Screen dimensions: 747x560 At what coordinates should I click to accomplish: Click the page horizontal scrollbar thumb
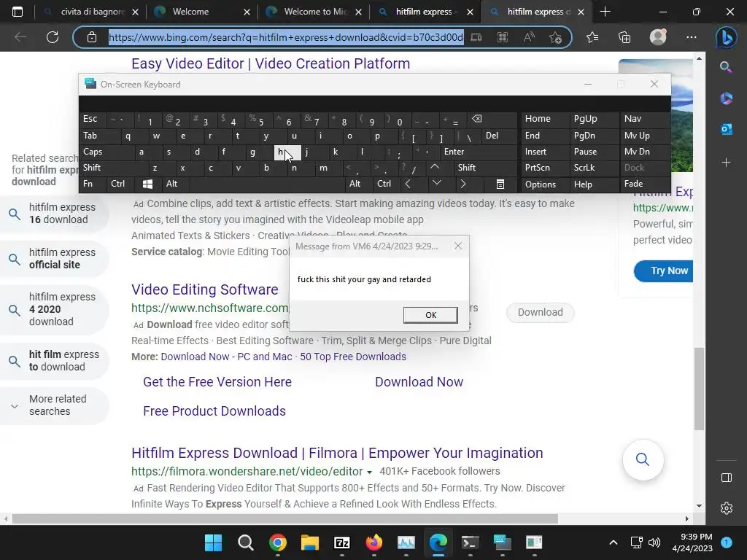pos(285,518)
